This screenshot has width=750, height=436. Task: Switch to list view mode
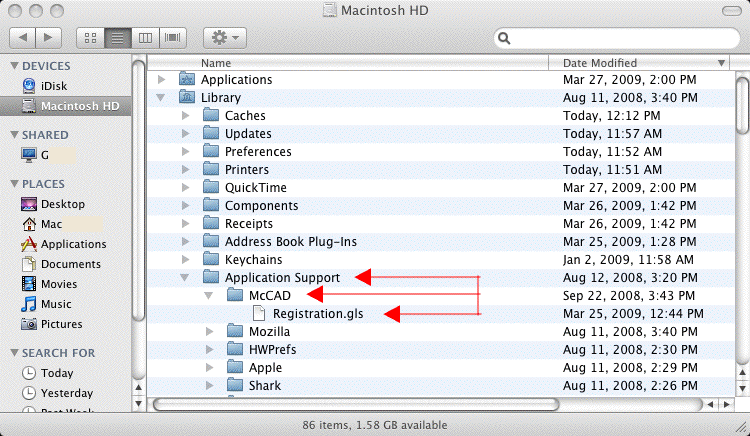(x=117, y=38)
